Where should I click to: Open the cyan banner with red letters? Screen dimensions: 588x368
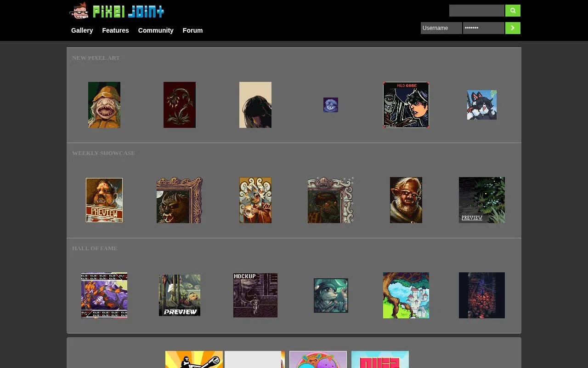(x=380, y=360)
